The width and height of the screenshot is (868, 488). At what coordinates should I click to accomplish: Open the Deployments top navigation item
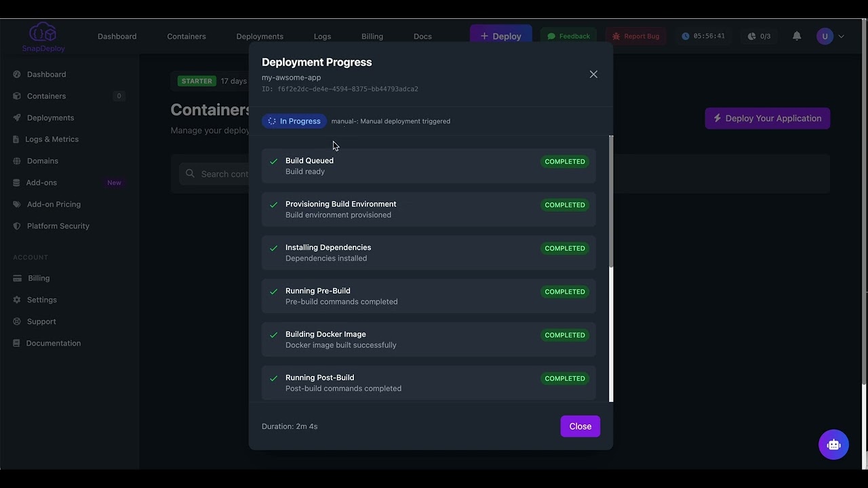[260, 37]
